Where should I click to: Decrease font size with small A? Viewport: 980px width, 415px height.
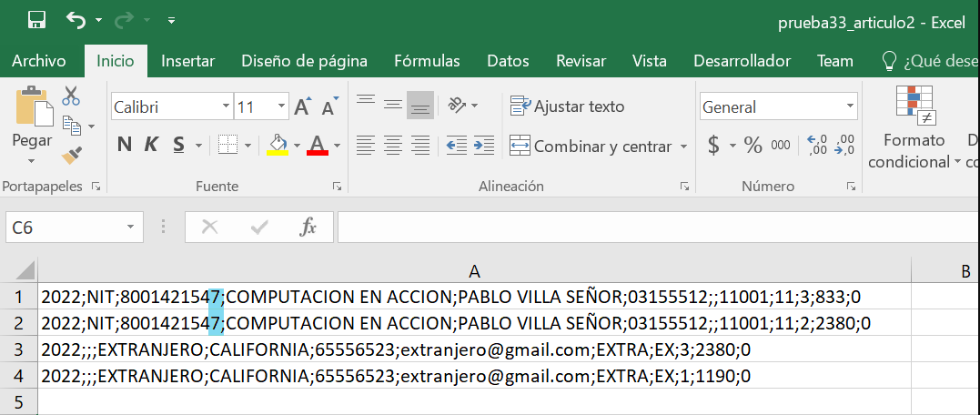tap(329, 106)
